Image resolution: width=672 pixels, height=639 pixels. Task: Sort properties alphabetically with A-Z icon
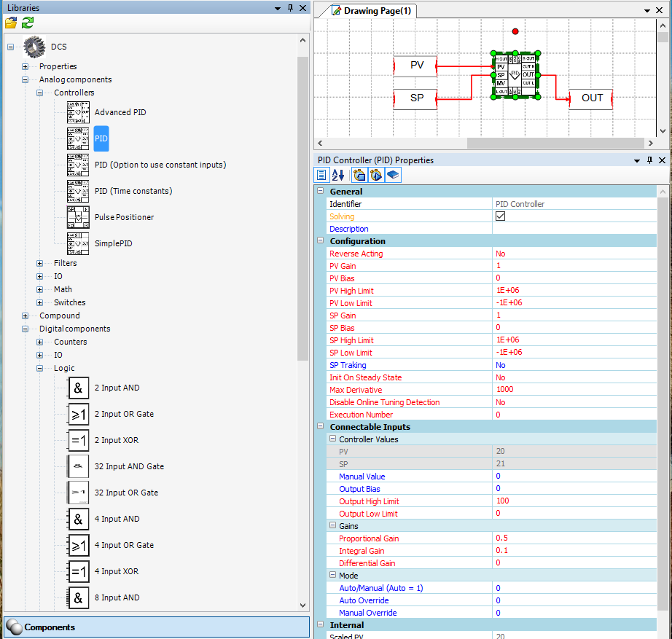click(338, 175)
